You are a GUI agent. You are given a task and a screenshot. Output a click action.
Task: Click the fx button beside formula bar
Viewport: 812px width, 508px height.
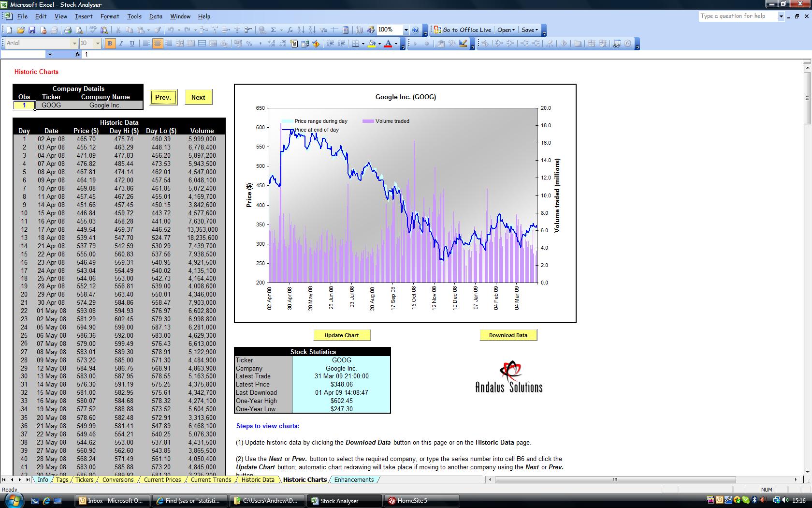click(78, 55)
